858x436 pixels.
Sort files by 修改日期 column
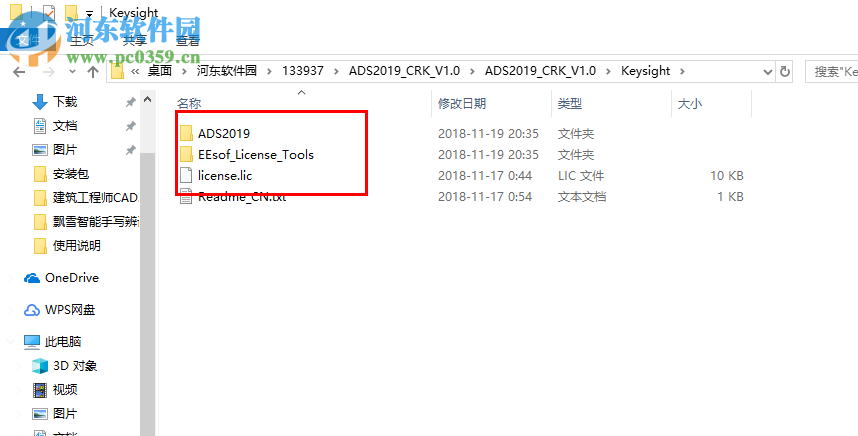[x=462, y=103]
